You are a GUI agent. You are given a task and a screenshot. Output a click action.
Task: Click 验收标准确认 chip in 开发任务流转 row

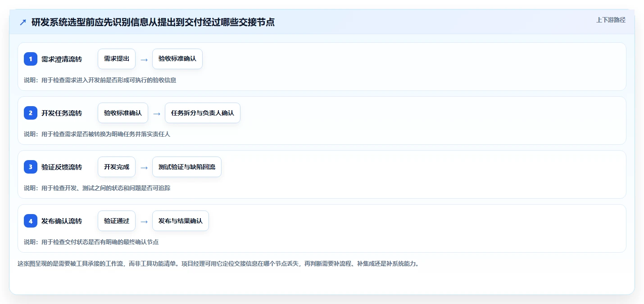pyautogui.click(x=123, y=113)
